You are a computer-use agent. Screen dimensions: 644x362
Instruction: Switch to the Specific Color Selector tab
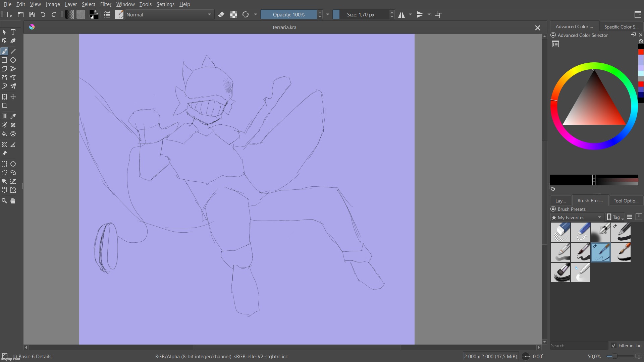[621, 27]
